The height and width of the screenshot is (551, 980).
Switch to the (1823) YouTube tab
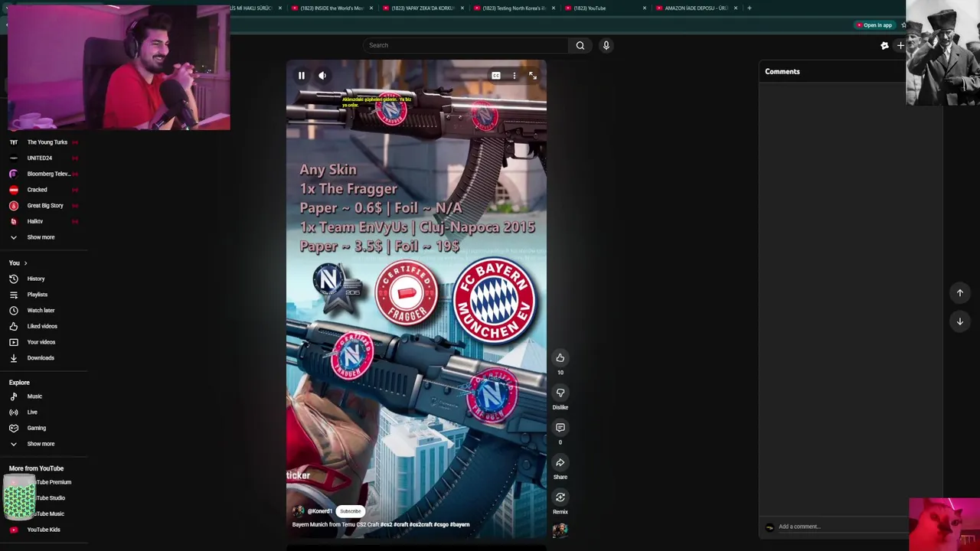pyautogui.click(x=605, y=8)
